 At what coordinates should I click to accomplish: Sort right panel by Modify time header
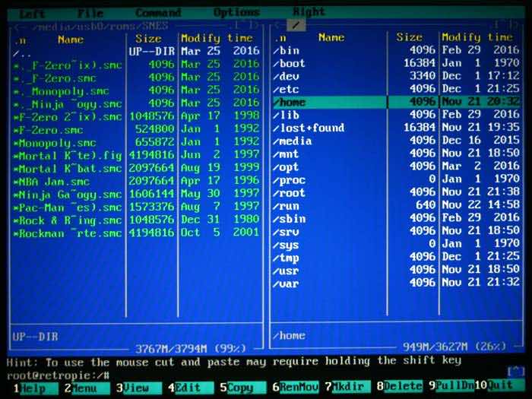coord(477,36)
